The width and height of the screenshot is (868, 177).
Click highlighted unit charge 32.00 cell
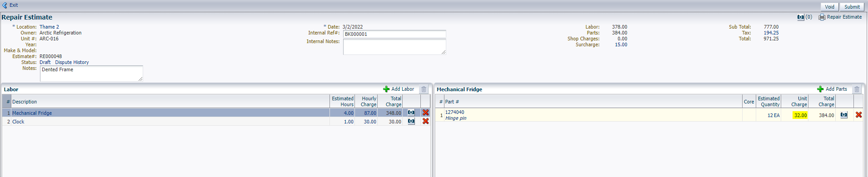tap(800, 115)
